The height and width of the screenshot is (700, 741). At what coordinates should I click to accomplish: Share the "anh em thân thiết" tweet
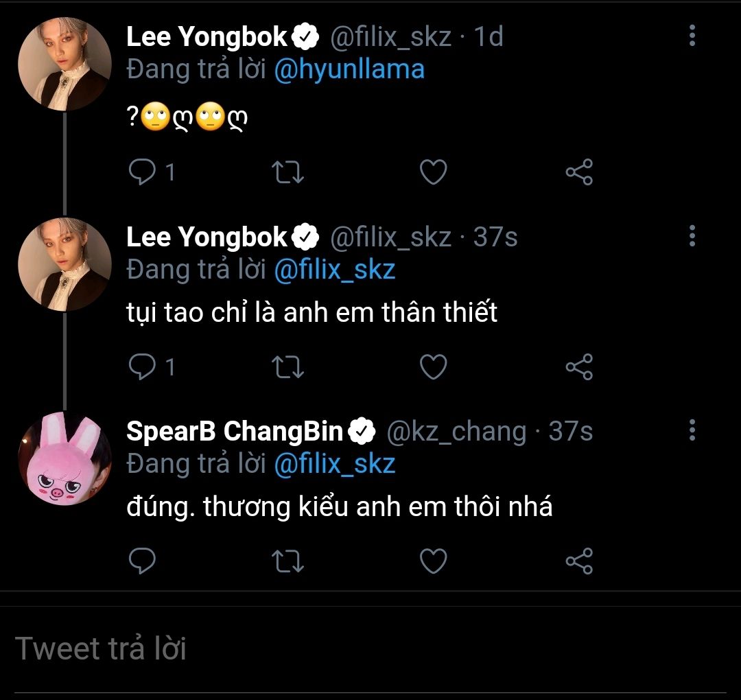pos(578,367)
